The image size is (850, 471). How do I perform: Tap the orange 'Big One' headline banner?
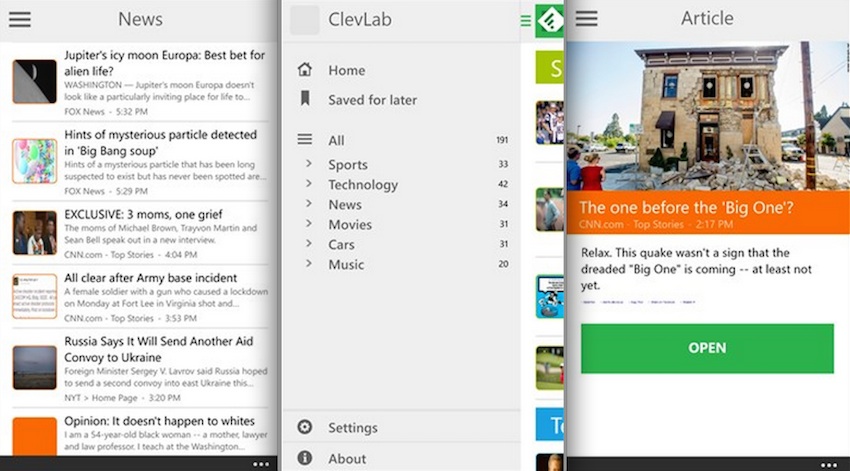click(x=708, y=212)
